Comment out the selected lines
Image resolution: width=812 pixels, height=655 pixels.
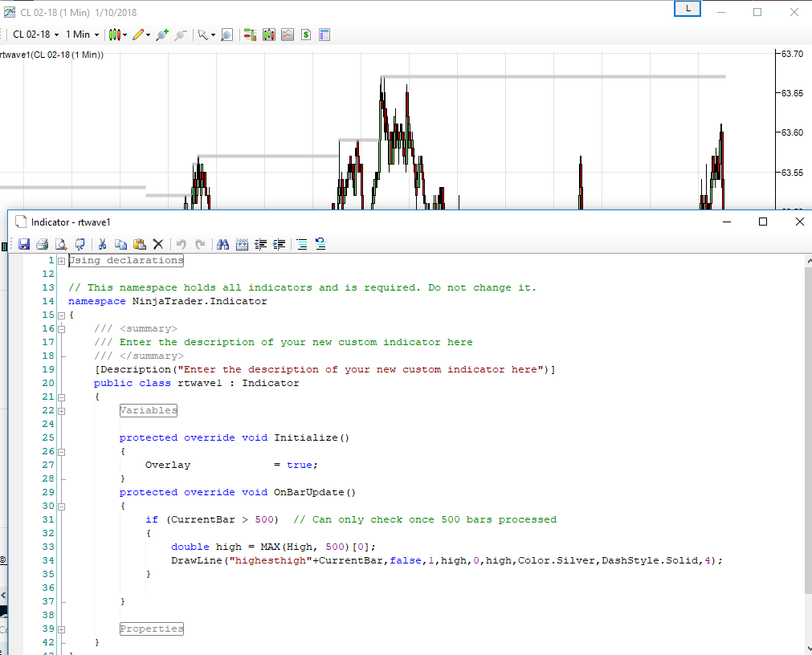click(x=302, y=244)
